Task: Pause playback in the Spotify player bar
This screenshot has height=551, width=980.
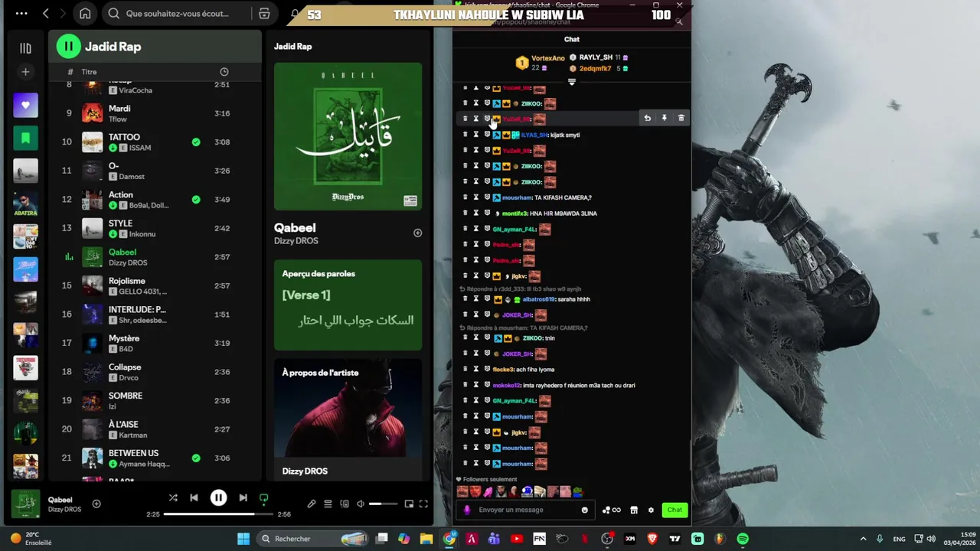Action: (218, 498)
